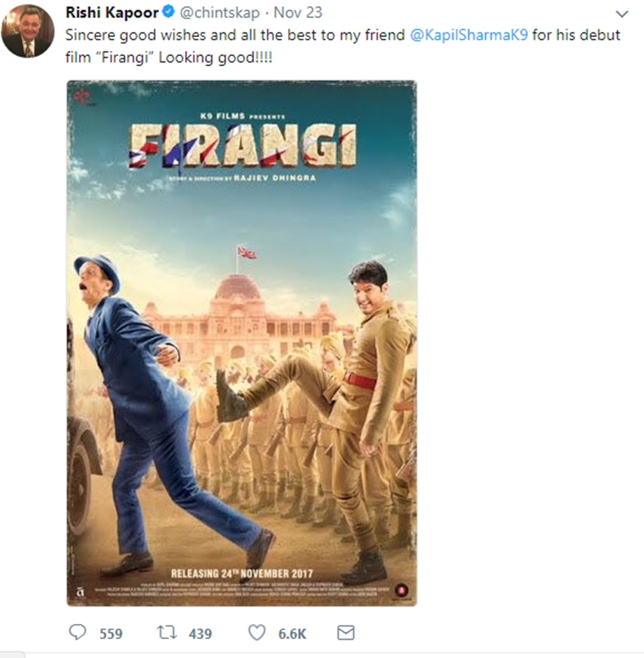The image size is (644, 658).
Task: Click the reply speech bubble icon
Action: click(x=77, y=632)
